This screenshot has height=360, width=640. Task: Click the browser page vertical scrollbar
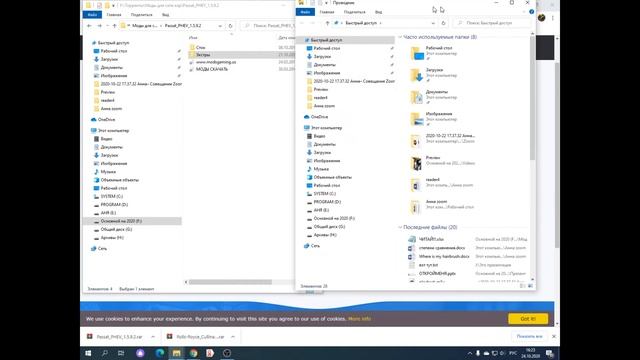click(557, 155)
